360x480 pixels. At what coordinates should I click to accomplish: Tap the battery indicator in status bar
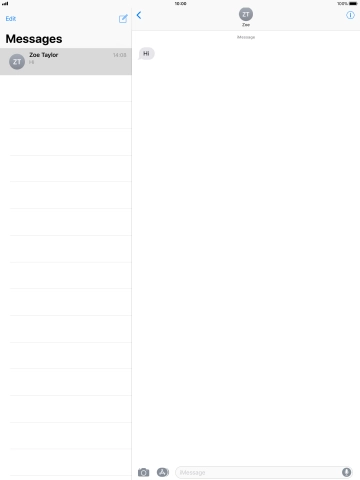pyautogui.click(x=353, y=4)
